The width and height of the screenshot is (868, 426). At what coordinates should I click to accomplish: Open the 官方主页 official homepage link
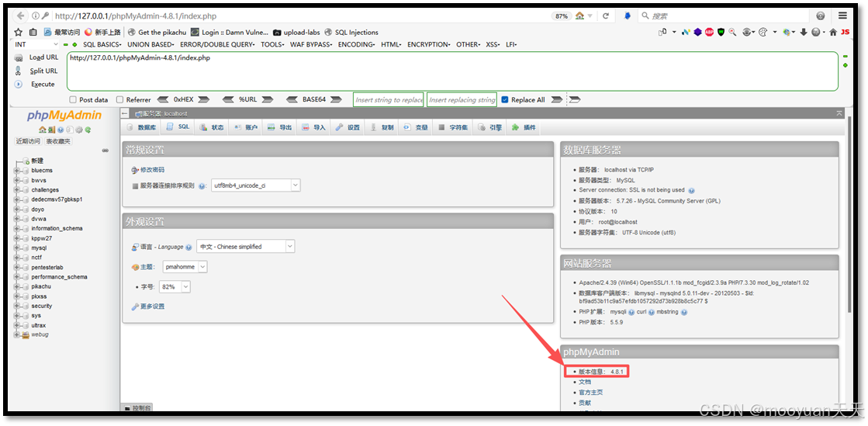tap(590, 392)
